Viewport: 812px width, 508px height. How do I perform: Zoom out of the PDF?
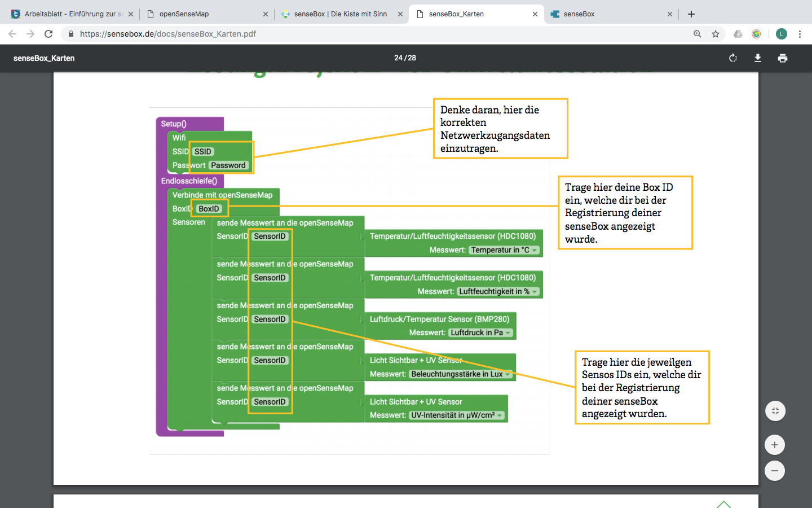[x=775, y=471]
